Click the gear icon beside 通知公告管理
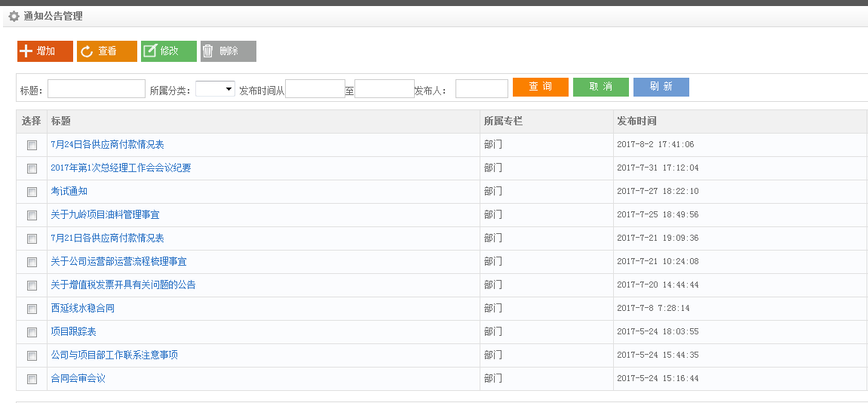 click(x=14, y=16)
